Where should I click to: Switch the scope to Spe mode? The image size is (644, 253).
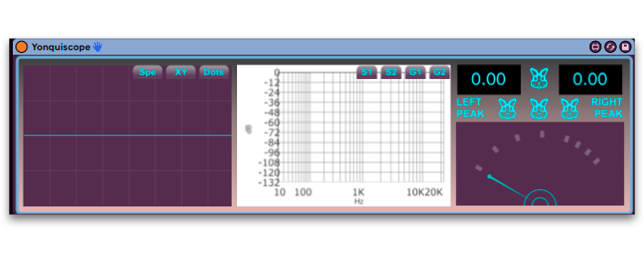pos(148,72)
